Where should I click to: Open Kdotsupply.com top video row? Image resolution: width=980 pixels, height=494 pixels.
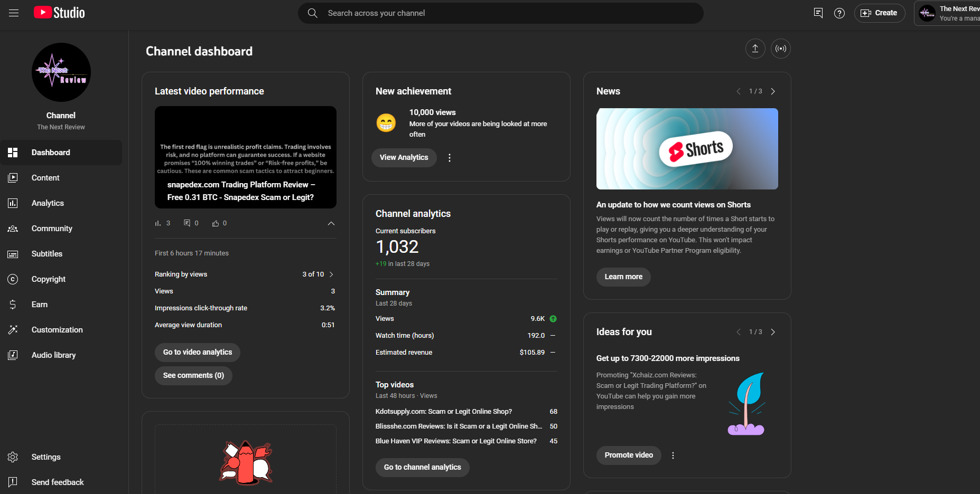click(x=466, y=412)
